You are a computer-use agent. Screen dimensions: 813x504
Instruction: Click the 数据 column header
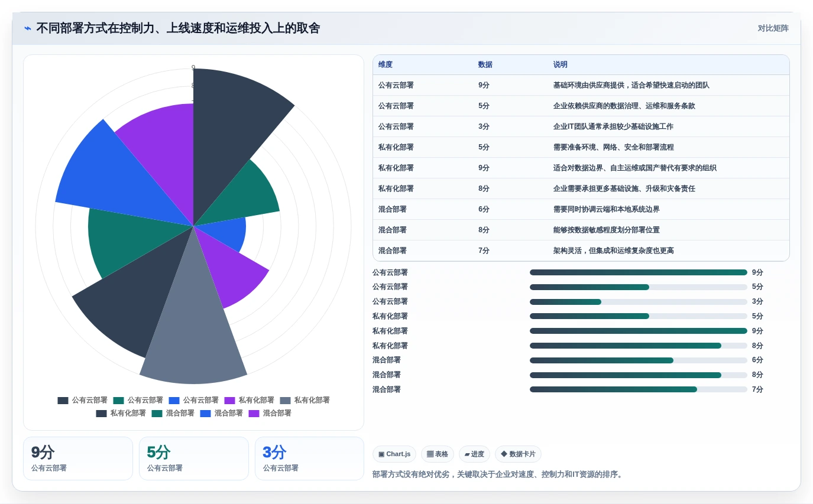485,65
